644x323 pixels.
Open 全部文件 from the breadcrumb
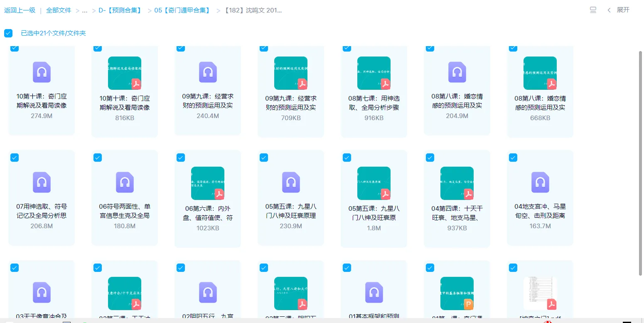coord(58,10)
